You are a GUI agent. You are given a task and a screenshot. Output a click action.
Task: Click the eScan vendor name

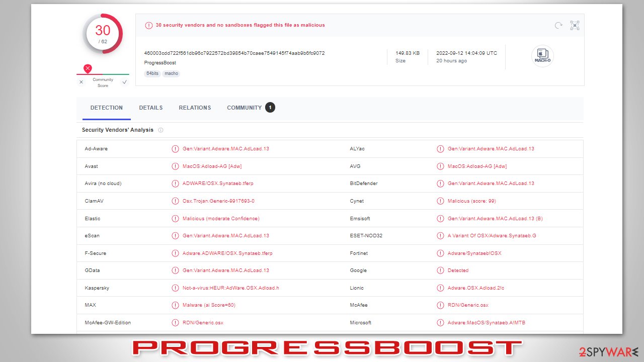point(92,236)
